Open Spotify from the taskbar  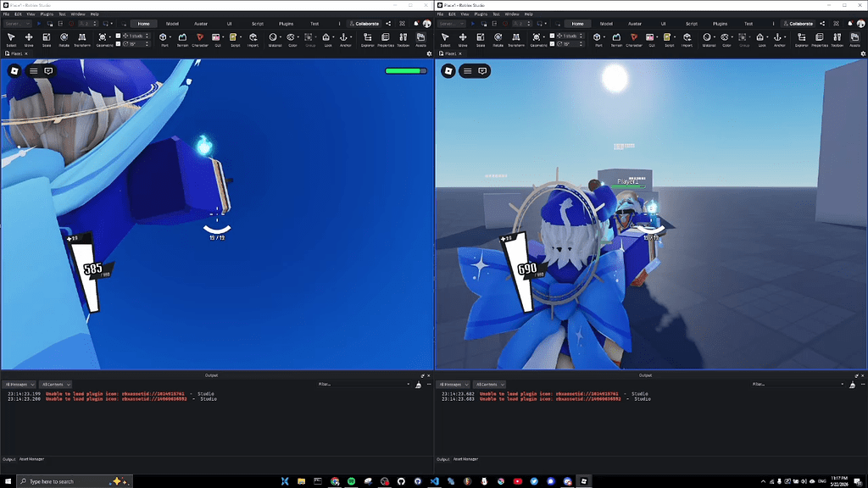(x=352, y=481)
